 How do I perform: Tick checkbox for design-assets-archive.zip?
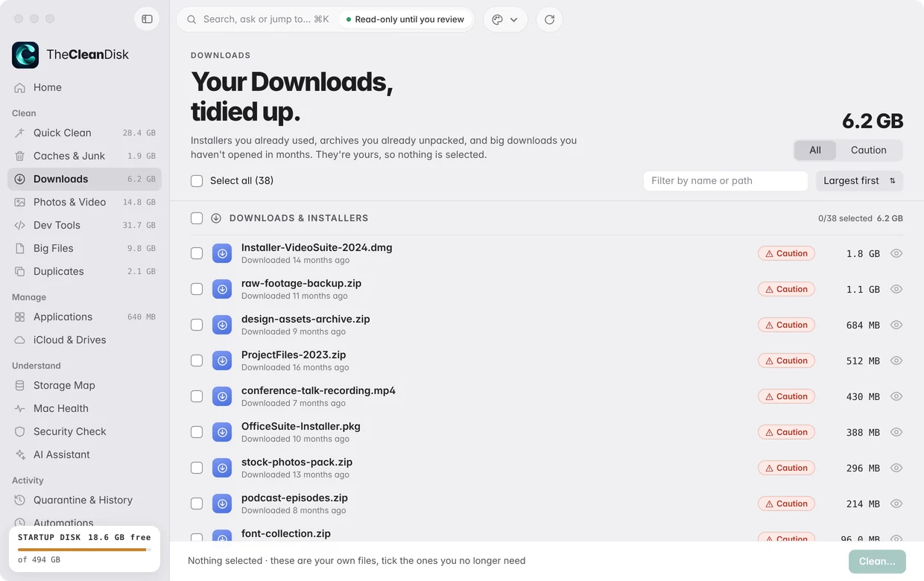click(x=197, y=325)
